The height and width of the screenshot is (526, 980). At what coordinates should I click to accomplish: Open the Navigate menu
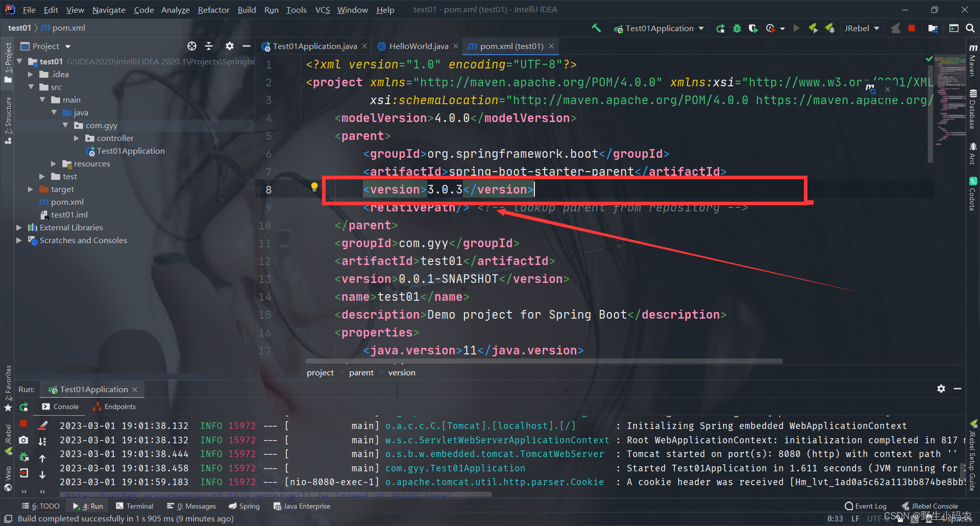pos(109,10)
